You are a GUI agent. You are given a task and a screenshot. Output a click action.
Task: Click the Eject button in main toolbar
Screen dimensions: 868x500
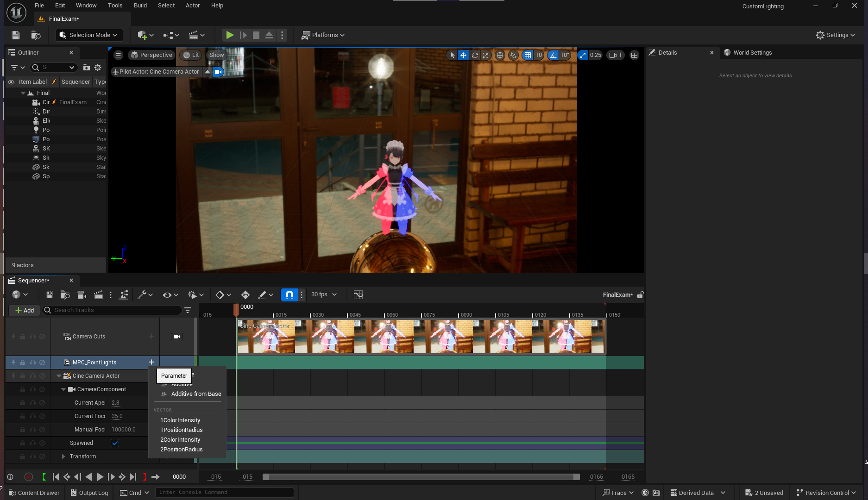pos(269,35)
